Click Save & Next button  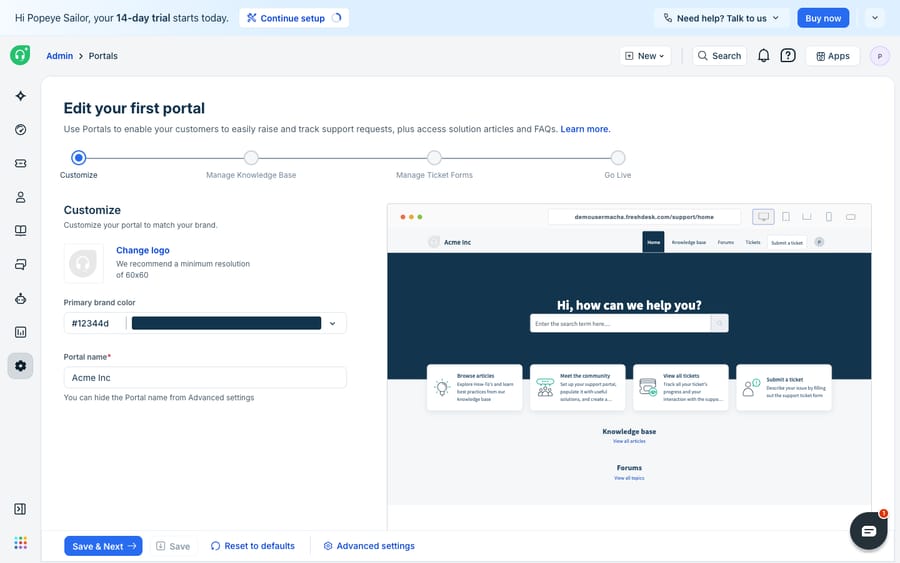[x=103, y=546]
